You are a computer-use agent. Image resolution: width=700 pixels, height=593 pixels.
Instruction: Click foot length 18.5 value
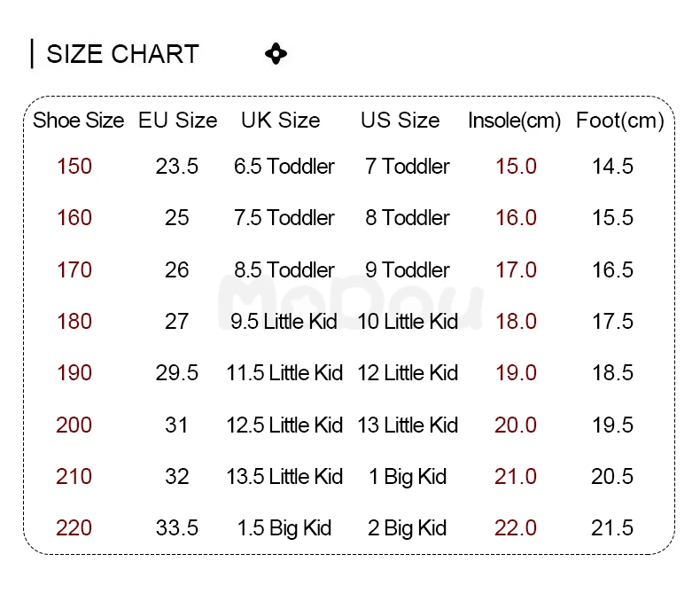[612, 373]
